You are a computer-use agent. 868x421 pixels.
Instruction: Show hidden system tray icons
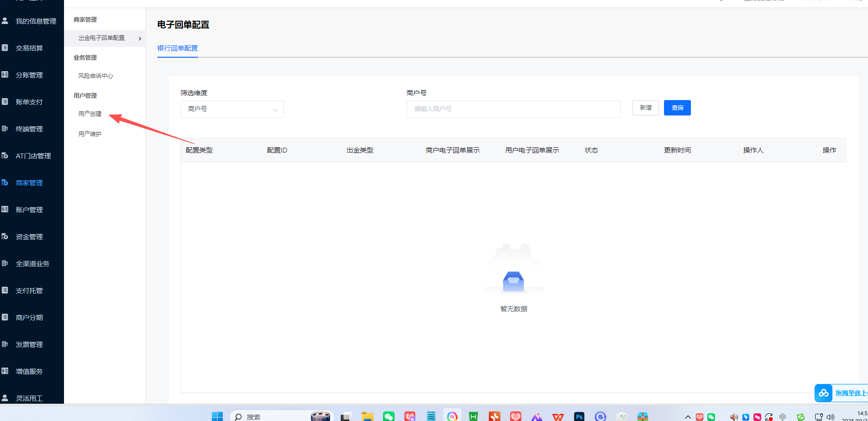tap(688, 417)
